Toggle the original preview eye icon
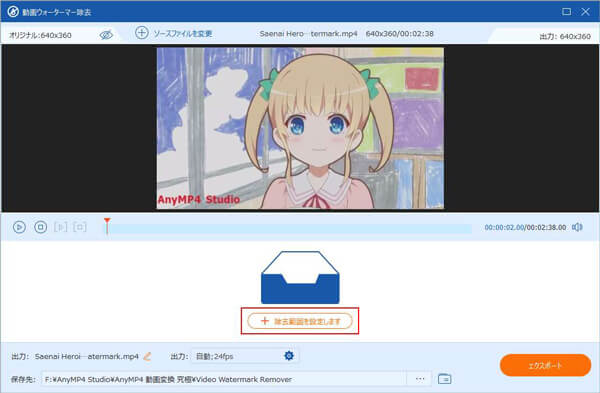 tap(106, 35)
